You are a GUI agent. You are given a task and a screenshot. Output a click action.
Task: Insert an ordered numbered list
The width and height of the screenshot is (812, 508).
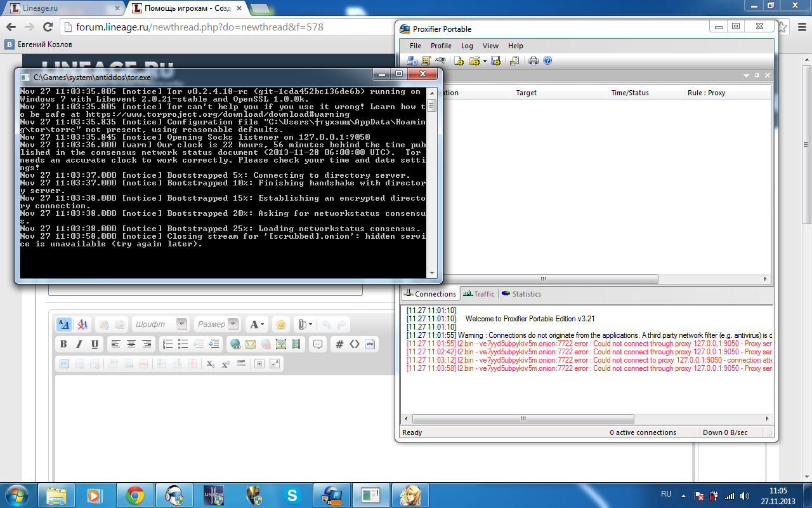click(x=168, y=344)
